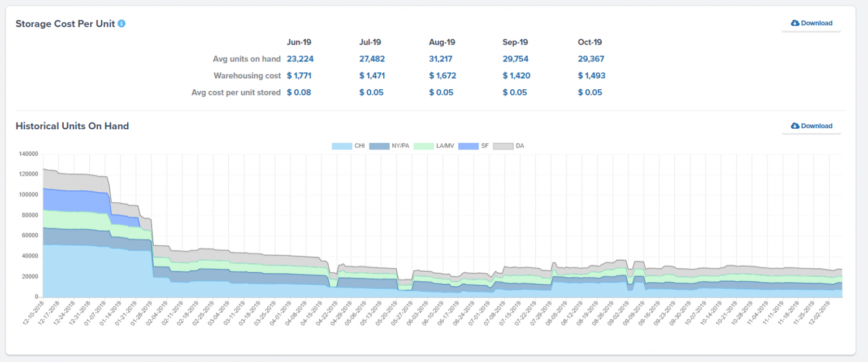The image size is (868, 362).
Task: Click Sep-19 avg units value 29,754
Action: pos(516,59)
